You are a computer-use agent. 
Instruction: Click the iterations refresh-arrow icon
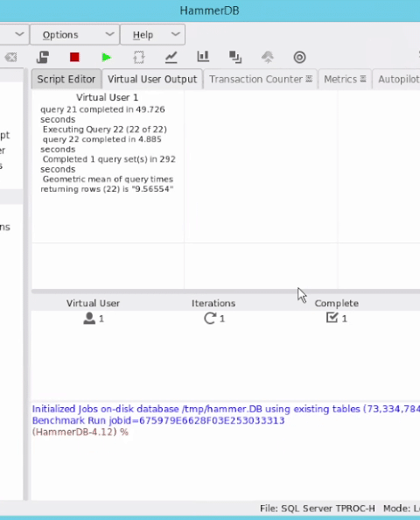click(210, 319)
